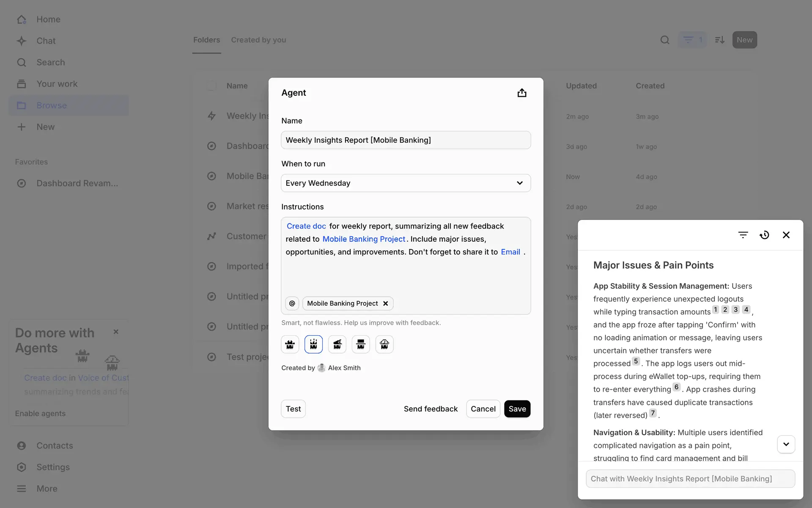Click the scroll-down chevron in report panel
The width and height of the screenshot is (812, 508).
point(786,444)
